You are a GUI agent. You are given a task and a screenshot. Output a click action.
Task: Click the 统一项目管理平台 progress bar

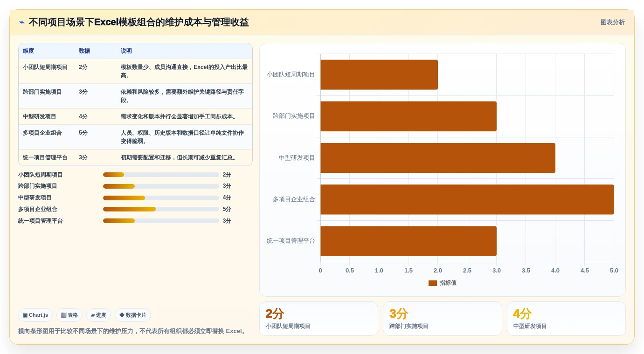pyautogui.click(x=161, y=221)
